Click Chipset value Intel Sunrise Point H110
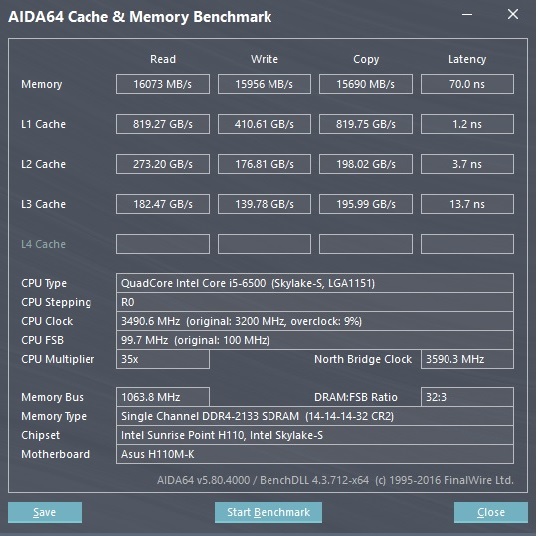This screenshot has width=538, height=536. tap(315, 435)
